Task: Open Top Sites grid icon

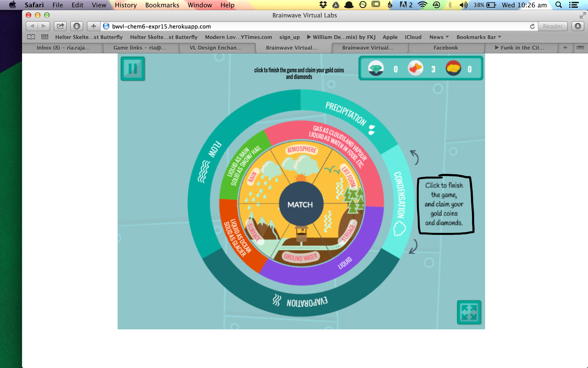Action: (45, 37)
